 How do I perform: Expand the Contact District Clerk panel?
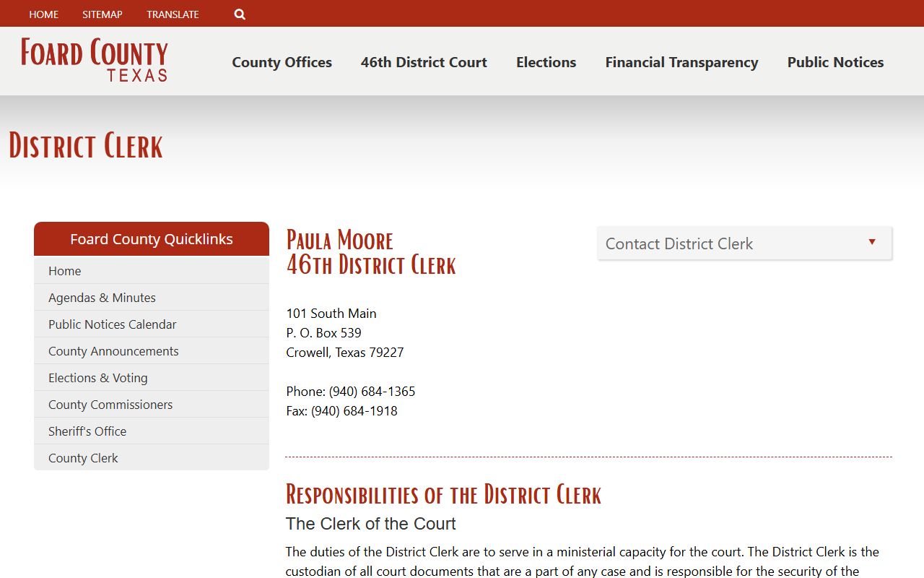[744, 243]
